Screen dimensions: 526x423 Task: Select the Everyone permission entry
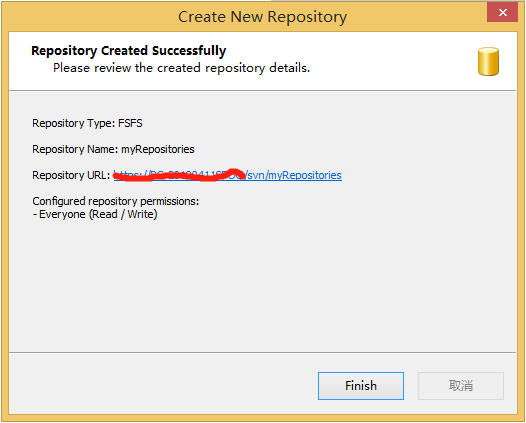[x=62, y=214]
